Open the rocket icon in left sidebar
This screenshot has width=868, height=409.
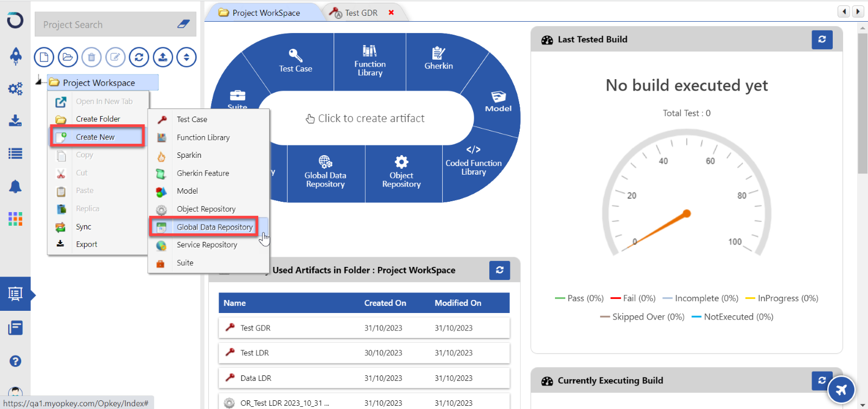point(16,55)
